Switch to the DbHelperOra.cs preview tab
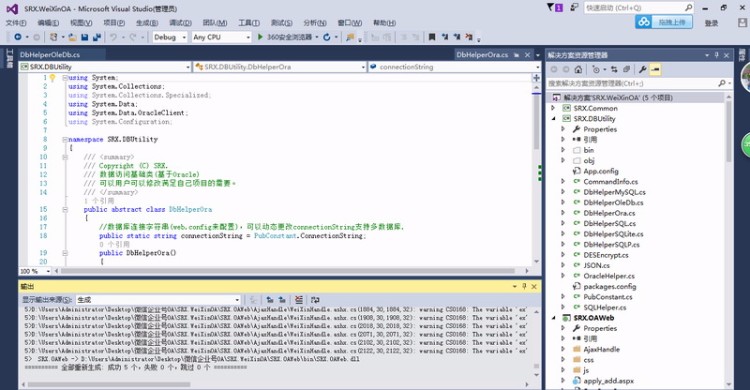This screenshot has width=750, height=390. (482, 55)
